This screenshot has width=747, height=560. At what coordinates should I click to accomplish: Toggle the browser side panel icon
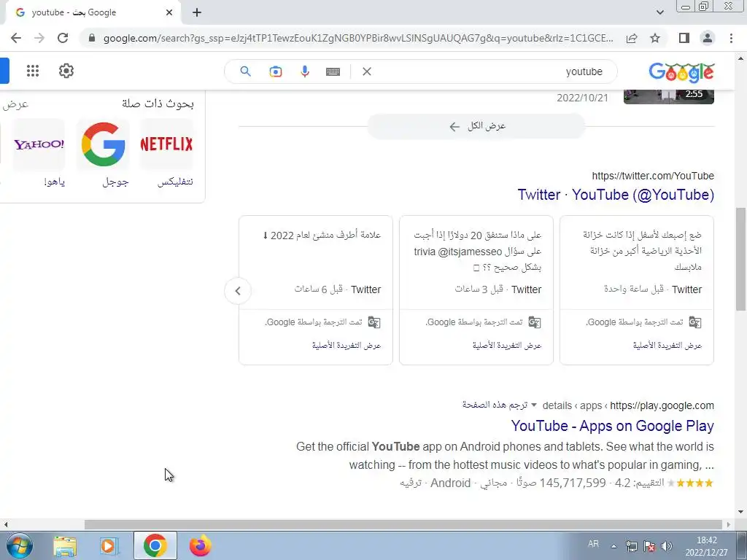pos(684,38)
